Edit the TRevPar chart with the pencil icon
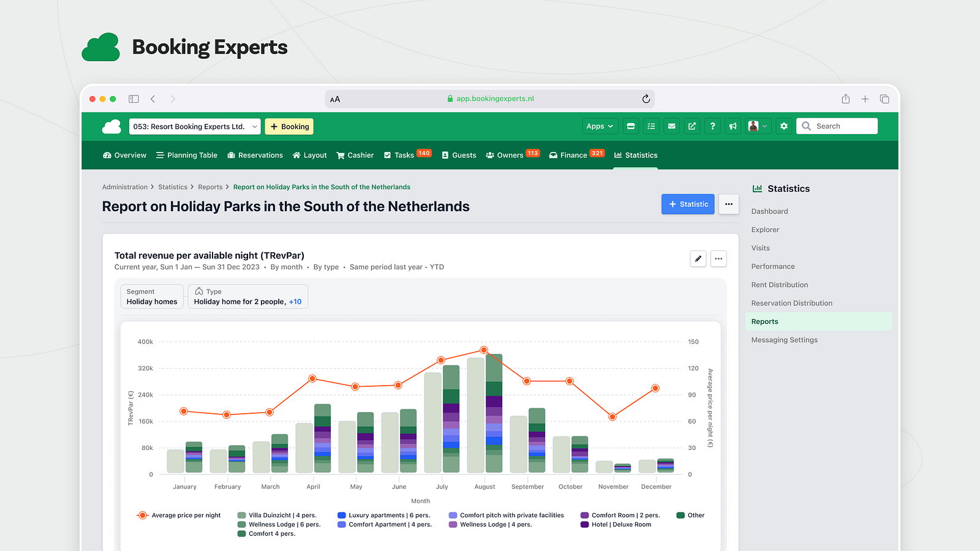This screenshot has height=551, width=980. (698, 259)
